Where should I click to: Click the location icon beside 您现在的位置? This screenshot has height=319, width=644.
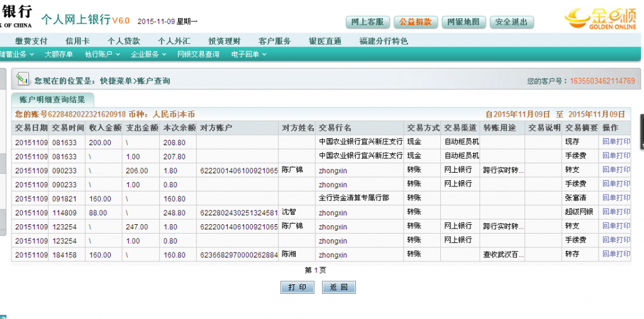pyautogui.click(x=23, y=80)
